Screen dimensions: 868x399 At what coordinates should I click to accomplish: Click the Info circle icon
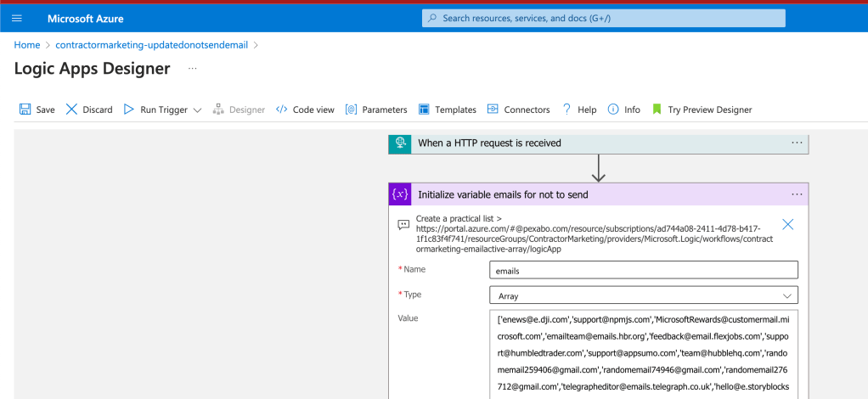[613, 109]
